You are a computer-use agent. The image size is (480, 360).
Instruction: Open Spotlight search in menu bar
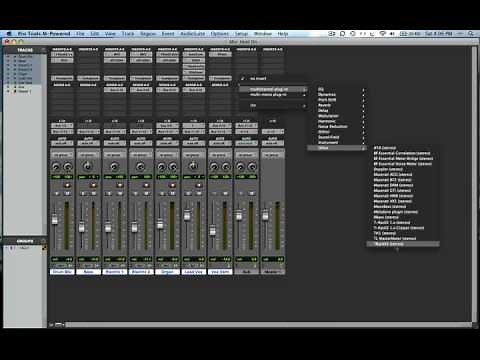coord(471,34)
